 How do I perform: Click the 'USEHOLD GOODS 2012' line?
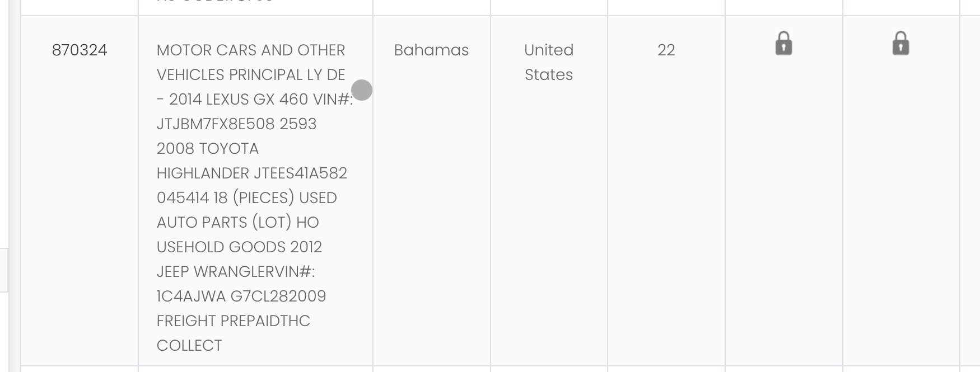[239, 247]
